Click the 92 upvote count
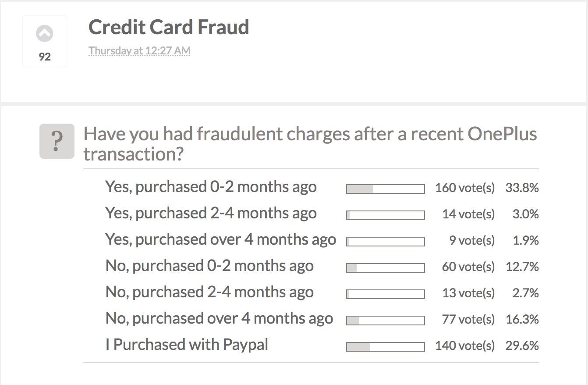 click(x=45, y=57)
